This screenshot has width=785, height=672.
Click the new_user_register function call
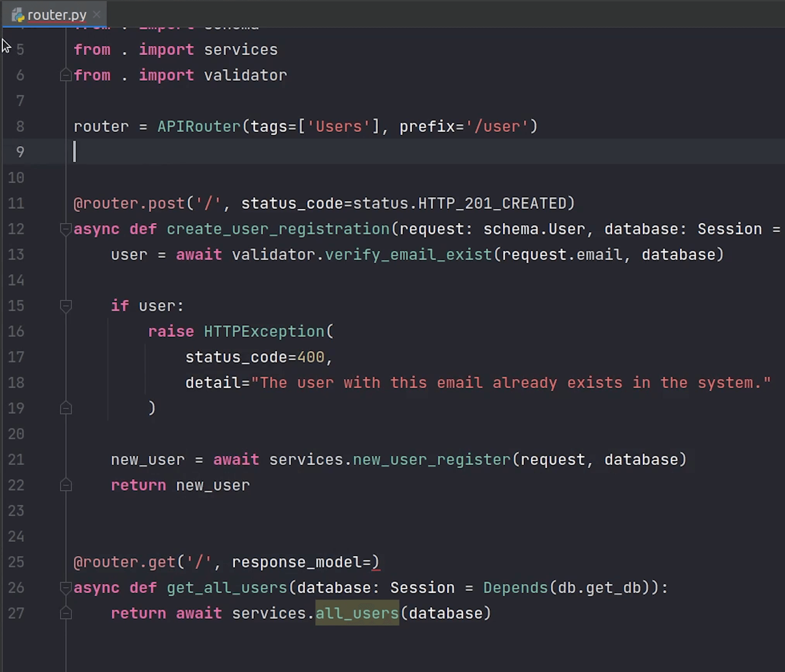pos(431,460)
